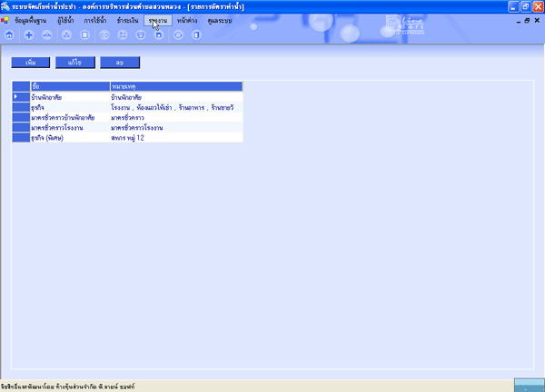Click the telephone icon in the toolbar

[141, 34]
